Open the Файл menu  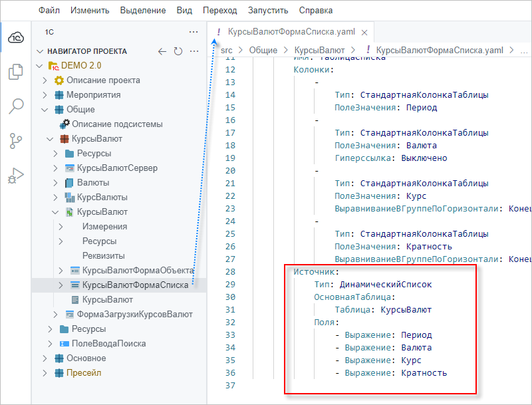(49, 11)
